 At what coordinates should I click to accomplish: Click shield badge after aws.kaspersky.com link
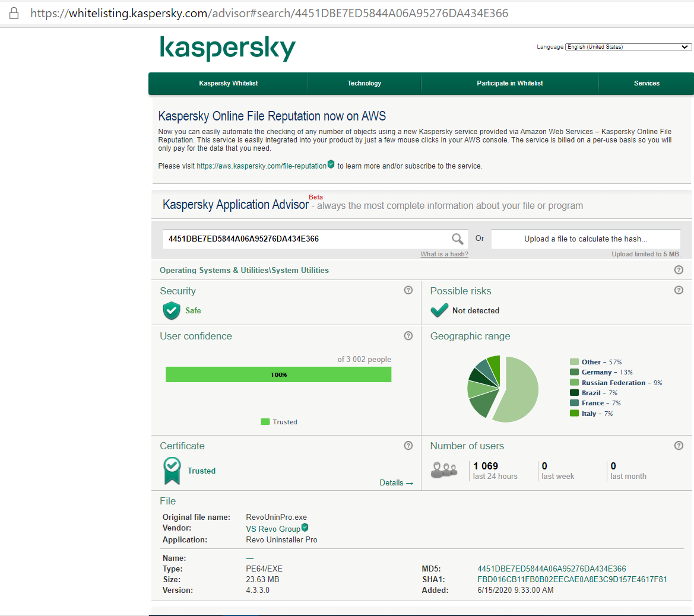[x=331, y=164]
